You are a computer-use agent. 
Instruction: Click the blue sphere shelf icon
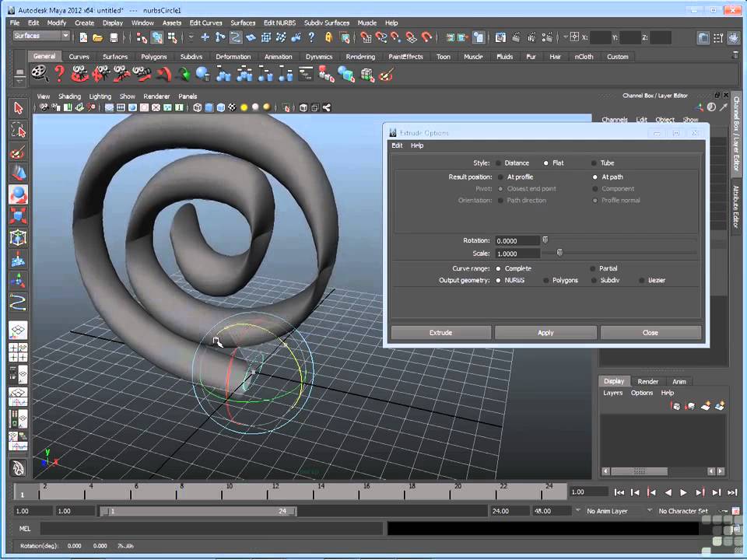click(x=202, y=74)
